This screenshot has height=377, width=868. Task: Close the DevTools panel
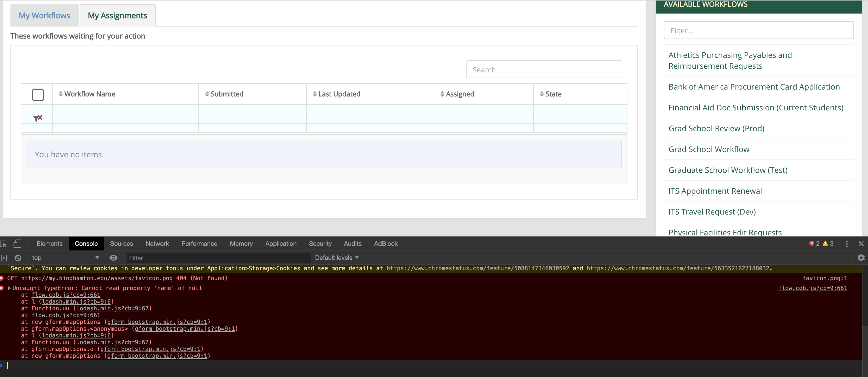861,243
